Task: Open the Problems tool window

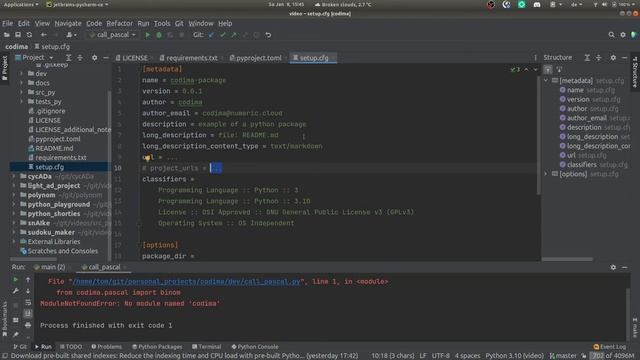Action: (107, 347)
